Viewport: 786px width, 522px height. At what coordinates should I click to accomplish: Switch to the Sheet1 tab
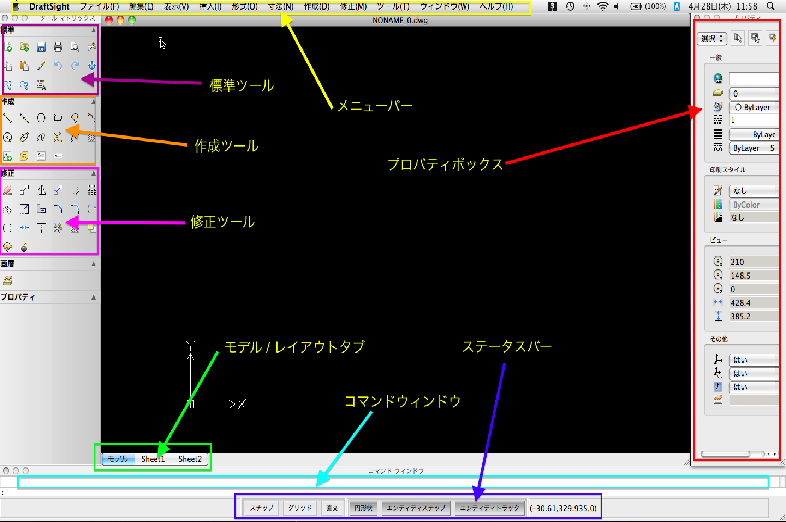(153, 459)
